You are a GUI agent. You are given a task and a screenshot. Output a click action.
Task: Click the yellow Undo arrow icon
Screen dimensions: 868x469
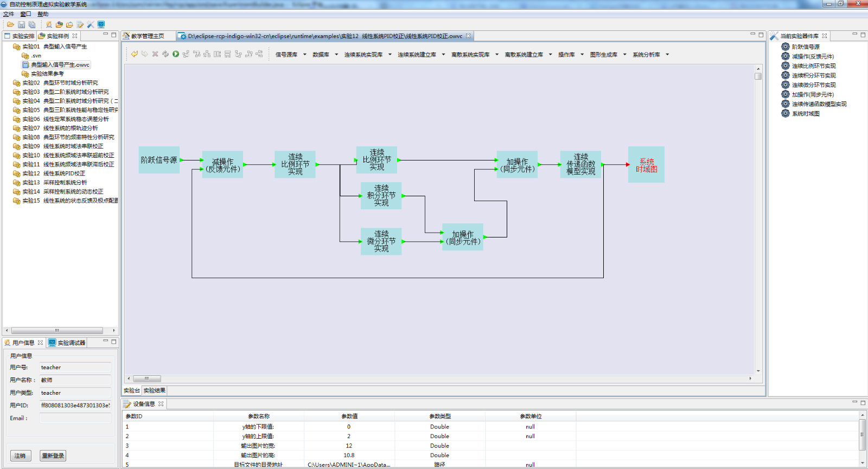click(x=134, y=54)
